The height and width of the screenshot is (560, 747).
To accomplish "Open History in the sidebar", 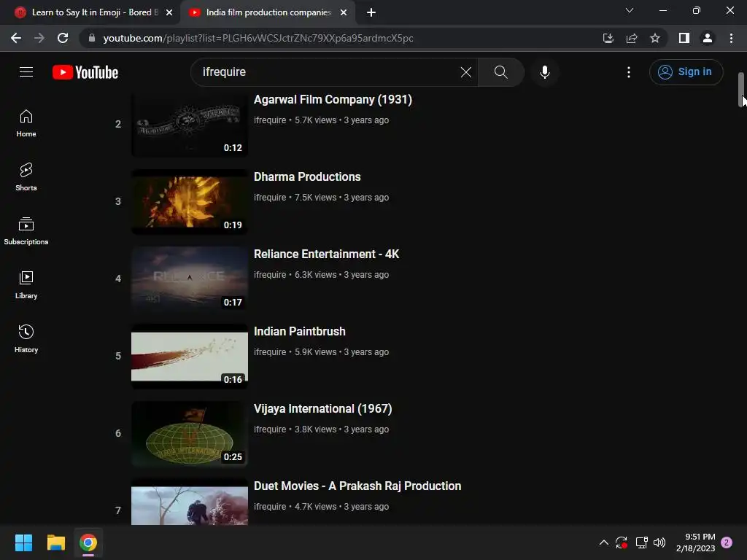I will (x=26, y=338).
